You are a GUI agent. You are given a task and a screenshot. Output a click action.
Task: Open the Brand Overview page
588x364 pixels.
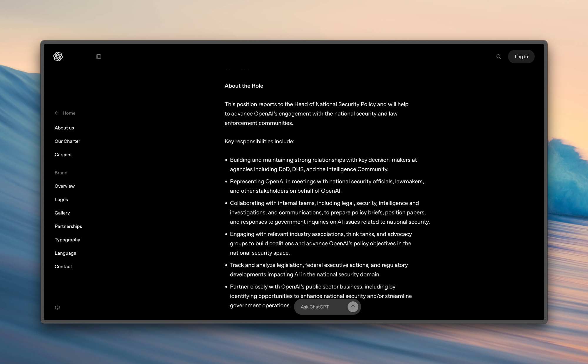click(65, 186)
